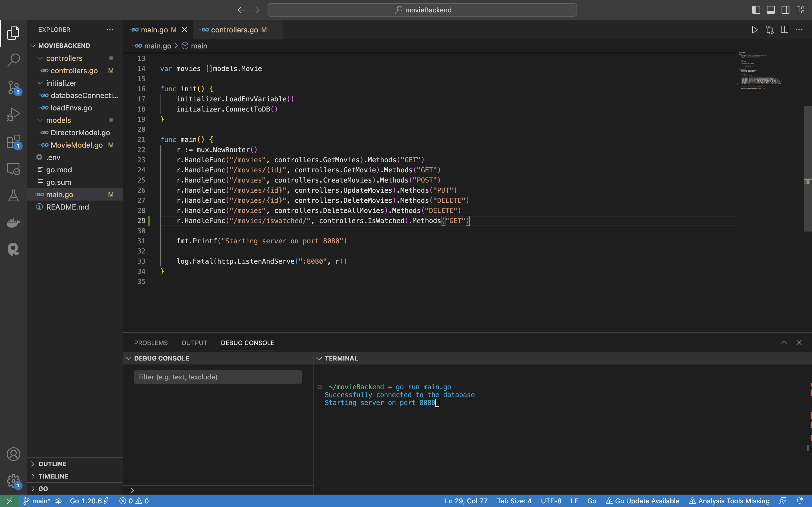Switch to the PROBLEMS panel tab

151,343
